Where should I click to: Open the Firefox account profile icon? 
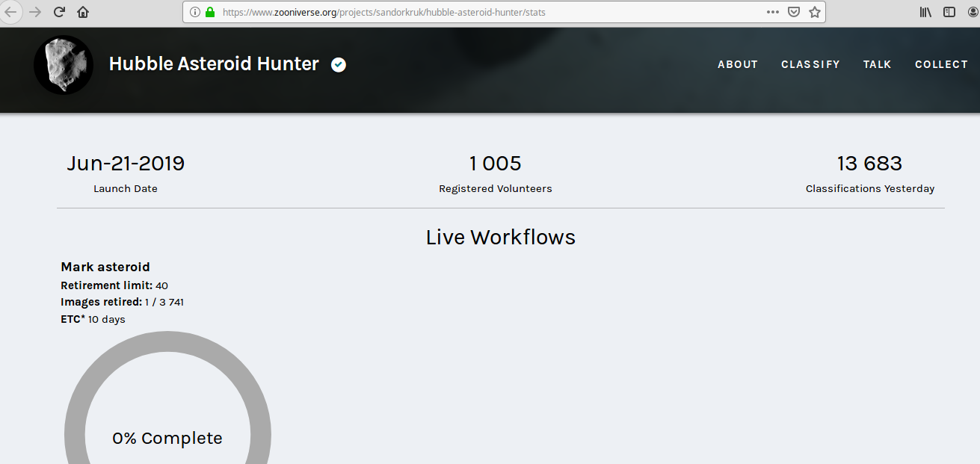[973, 12]
